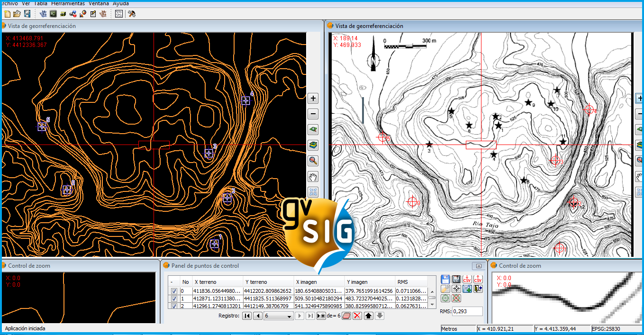Image resolution: width=644 pixels, height=335 pixels.
Task: Open the scripting console icon in toolbar
Action: tap(54, 14)
